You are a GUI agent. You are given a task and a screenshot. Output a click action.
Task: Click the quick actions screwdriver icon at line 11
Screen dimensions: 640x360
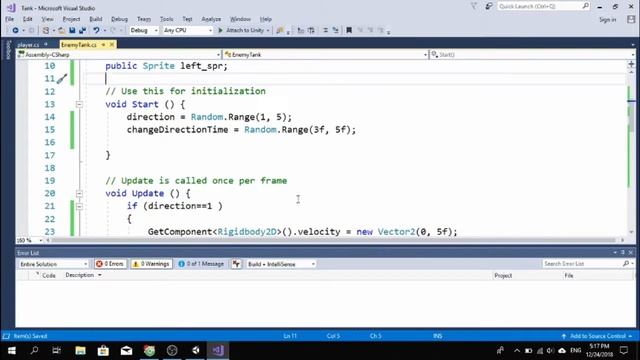pos(62,79)
